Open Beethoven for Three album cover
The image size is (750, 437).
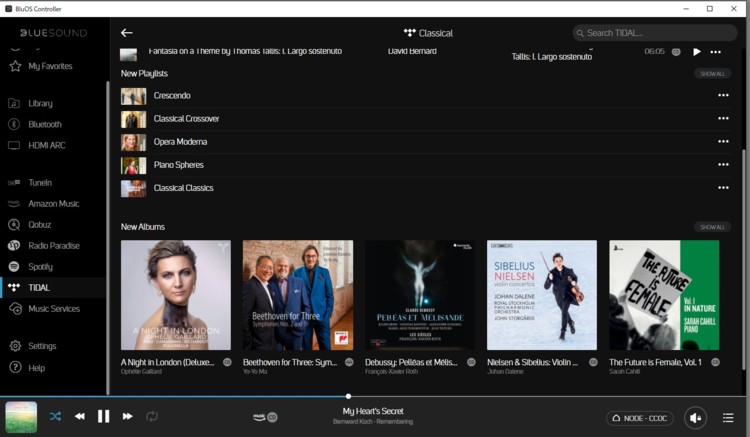(x=298, y=295)
